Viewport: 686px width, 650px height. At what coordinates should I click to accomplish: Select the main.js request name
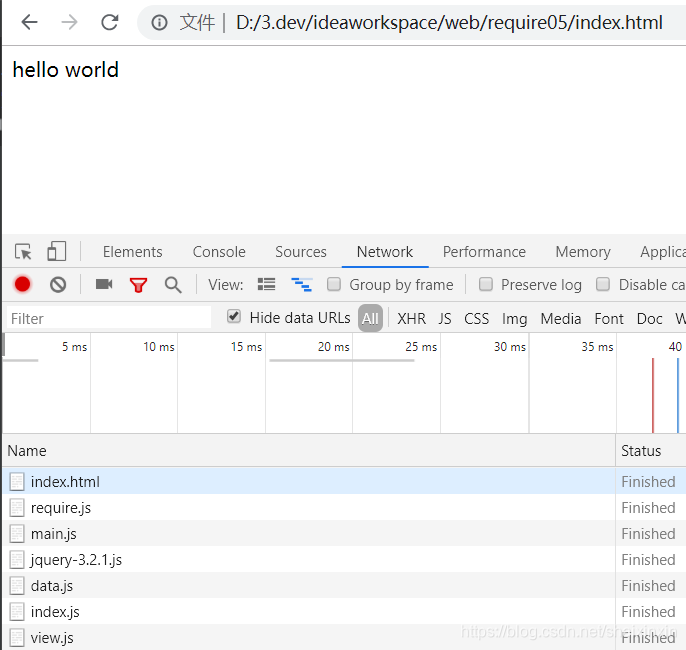tap(53, 534)
